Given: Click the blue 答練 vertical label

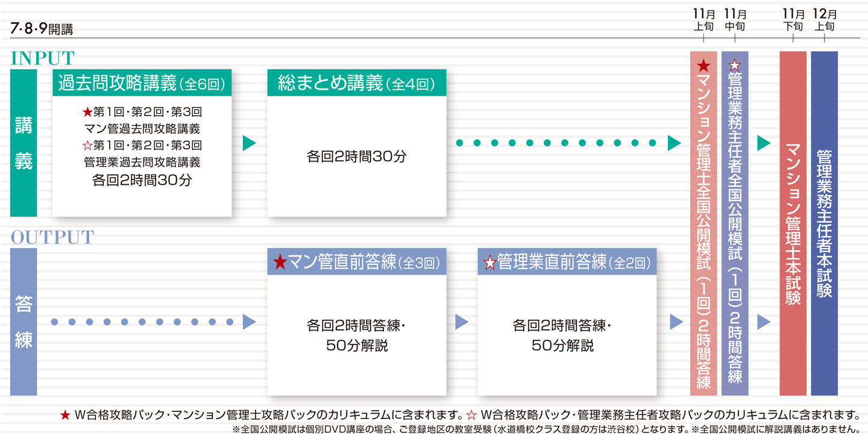Looking at the screenshot, I should point(24,322).
